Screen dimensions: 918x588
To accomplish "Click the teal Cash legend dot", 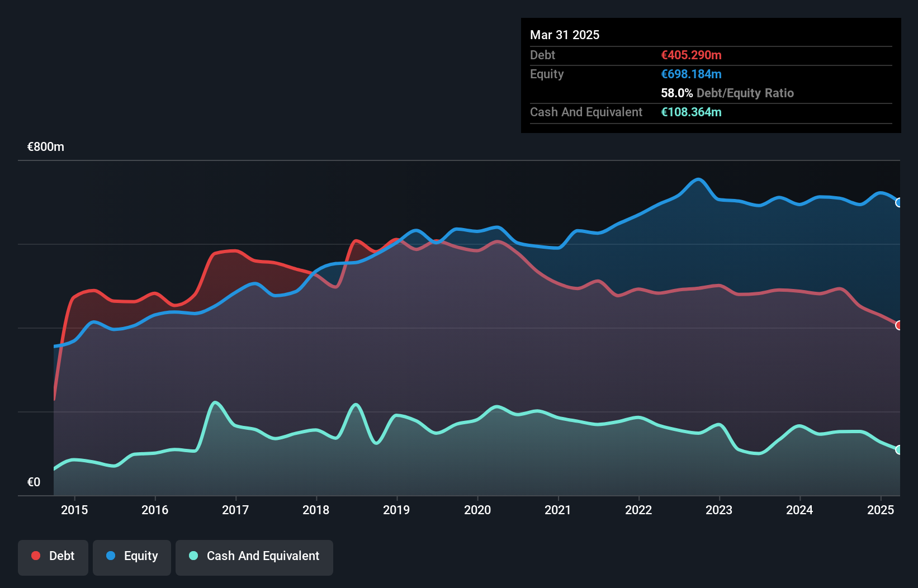I will (193, 556).
